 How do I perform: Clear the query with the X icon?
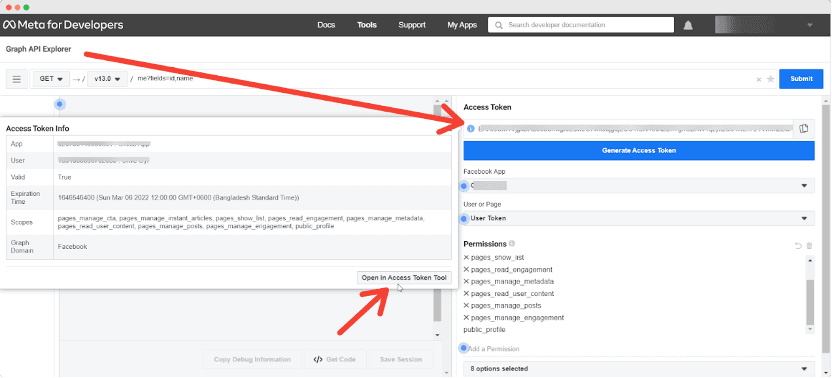759,79
